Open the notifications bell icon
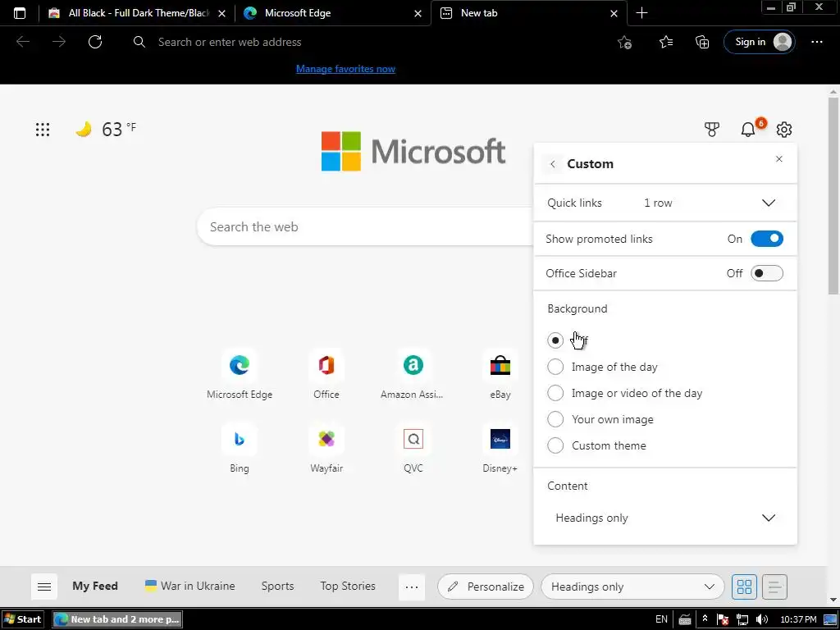Image resolution: width=840 pixels, height=630 pixels. pyautogui.click(x=748, y=129)
